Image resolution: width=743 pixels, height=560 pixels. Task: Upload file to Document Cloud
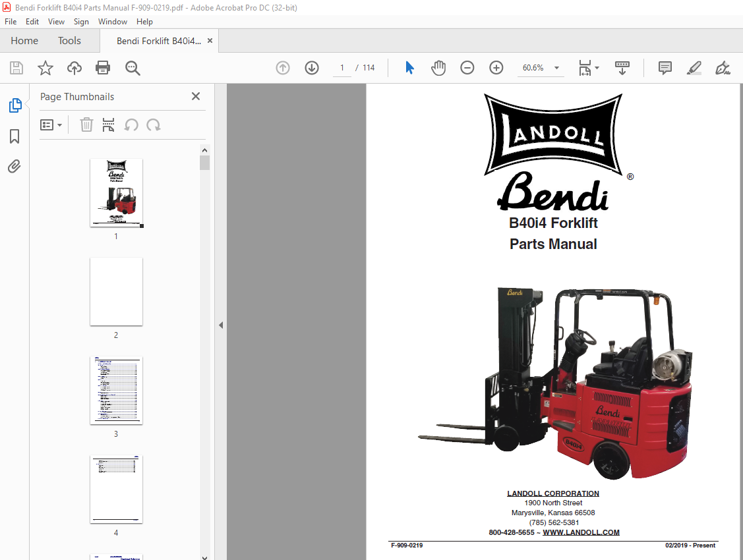tap(74, 68)
